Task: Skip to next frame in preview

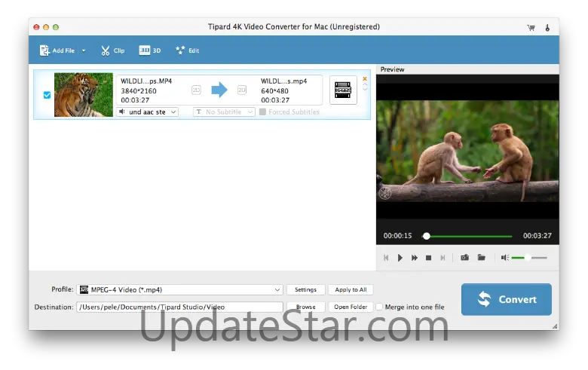Action: (443, 258)
